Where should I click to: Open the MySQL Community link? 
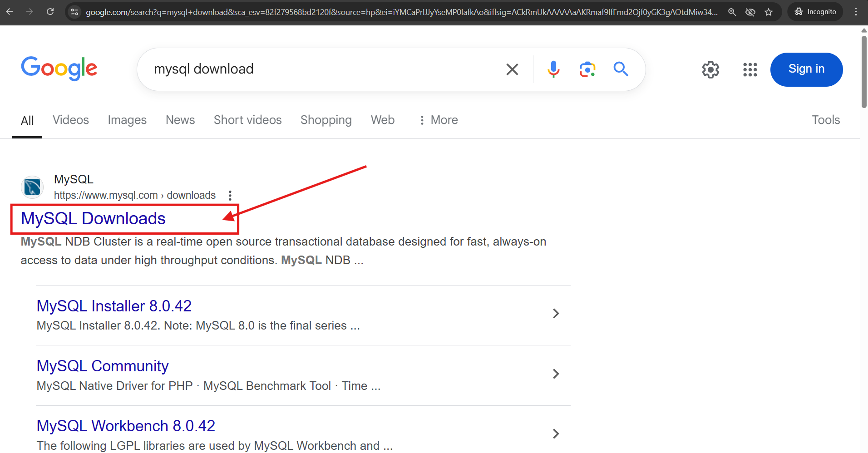[x=103, y=366]
